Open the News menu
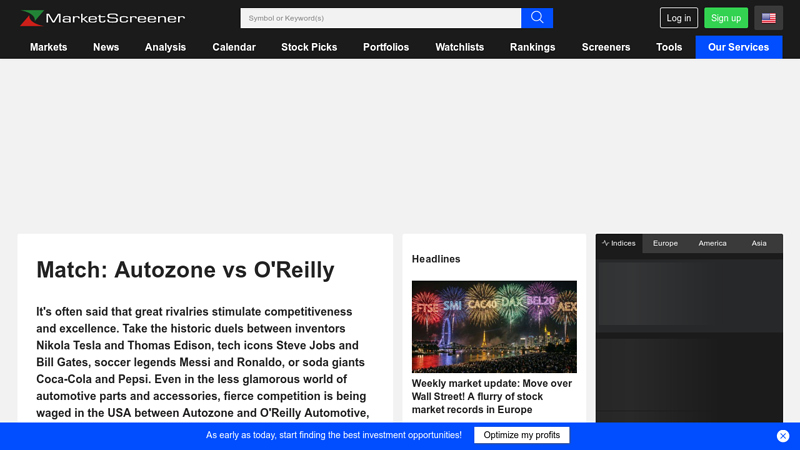Screen dimensions: 800x450 click(106, 47)
